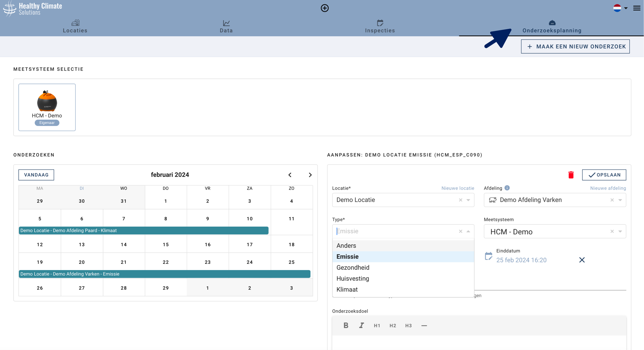The image size is (644, 350).
Task: Go to previous month in calendar
Action: 290,175
